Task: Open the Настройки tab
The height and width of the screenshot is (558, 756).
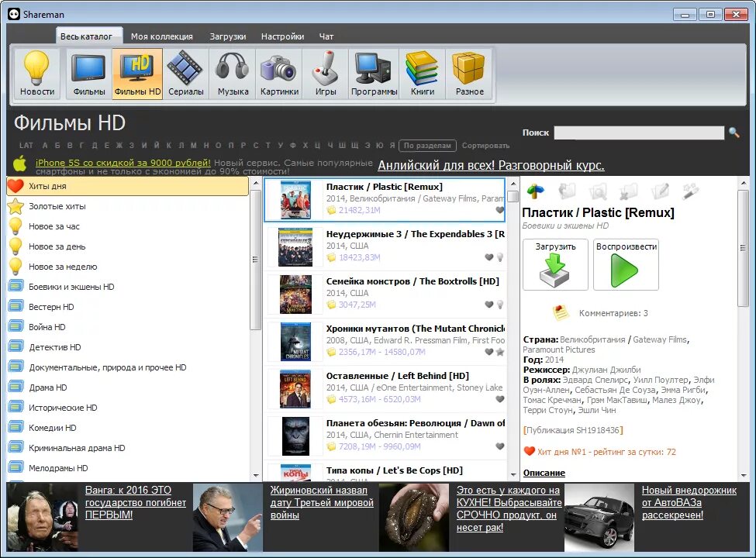Action: pyautogui.click(x=282, y=36)
